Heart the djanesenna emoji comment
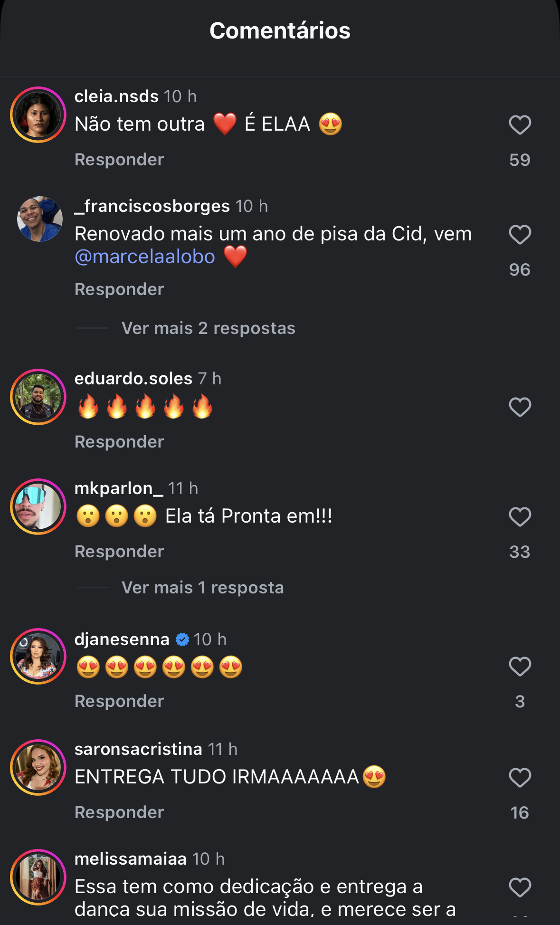This screenshot has width=560, height=925. click(520, 667)
